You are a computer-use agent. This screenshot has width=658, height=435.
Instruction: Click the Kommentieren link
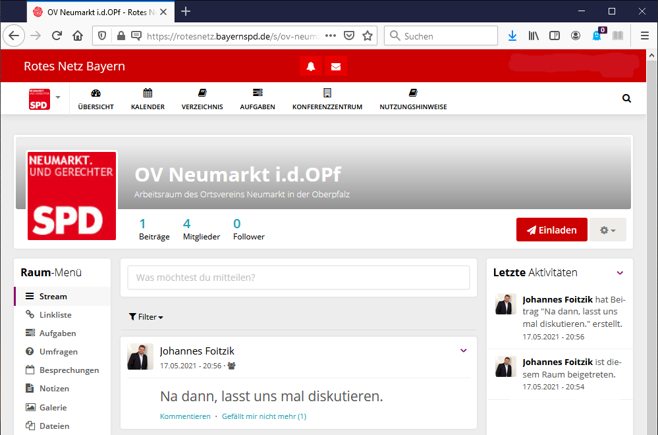185,417
